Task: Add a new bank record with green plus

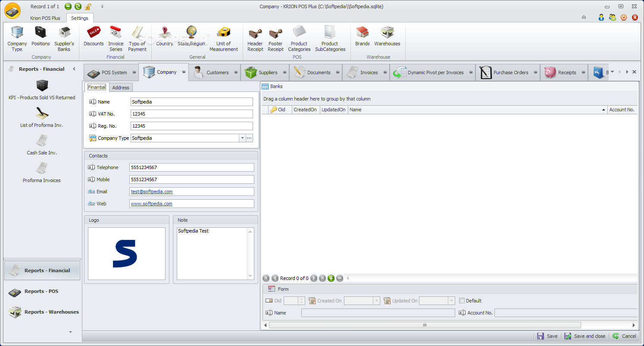Action: tap(331, 278)
